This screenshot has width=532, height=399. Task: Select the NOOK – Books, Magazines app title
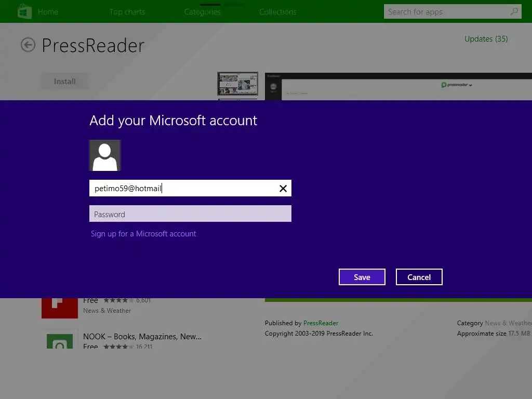[142, 337]
